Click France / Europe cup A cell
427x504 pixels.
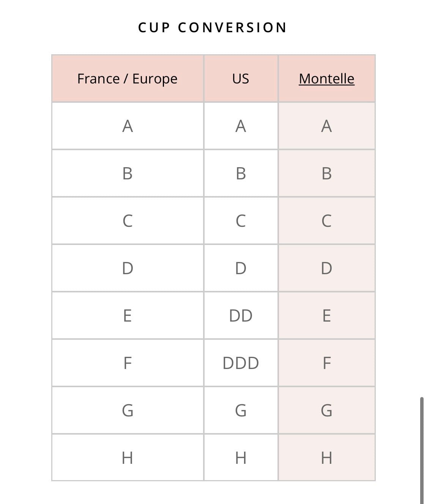point(128,126)
